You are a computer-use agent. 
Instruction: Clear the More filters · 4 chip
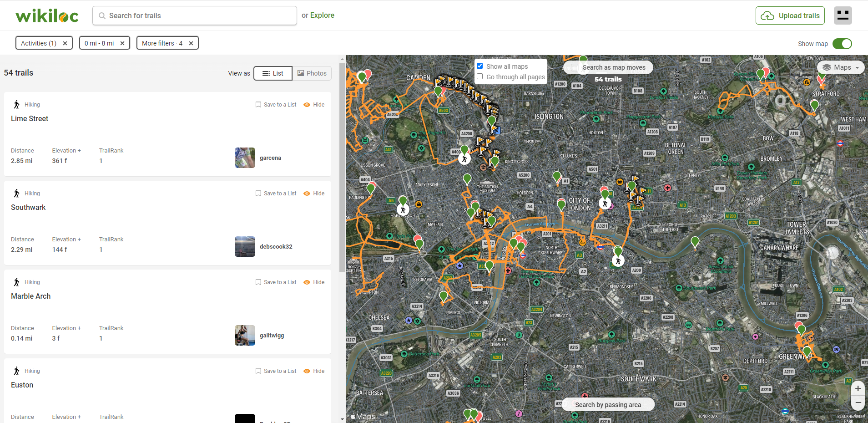click(191, 43)
